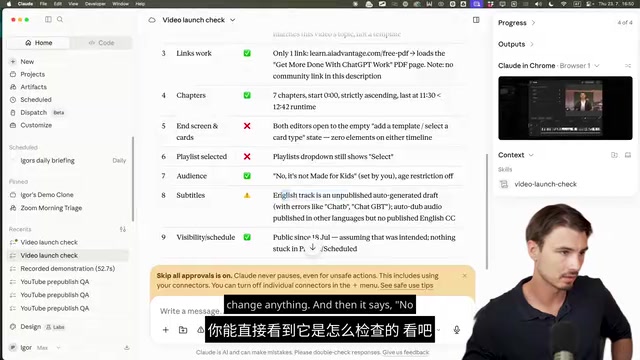Image resolution: width=640 pixels, height=360 pixels.
Task: Toggle the sidebar panel icon
Action: 48,19
